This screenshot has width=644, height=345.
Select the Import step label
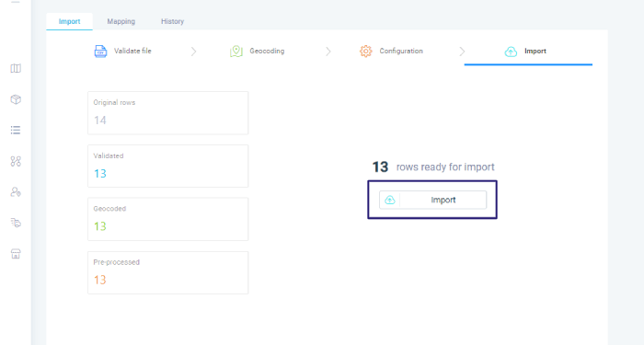coord(535,51)
